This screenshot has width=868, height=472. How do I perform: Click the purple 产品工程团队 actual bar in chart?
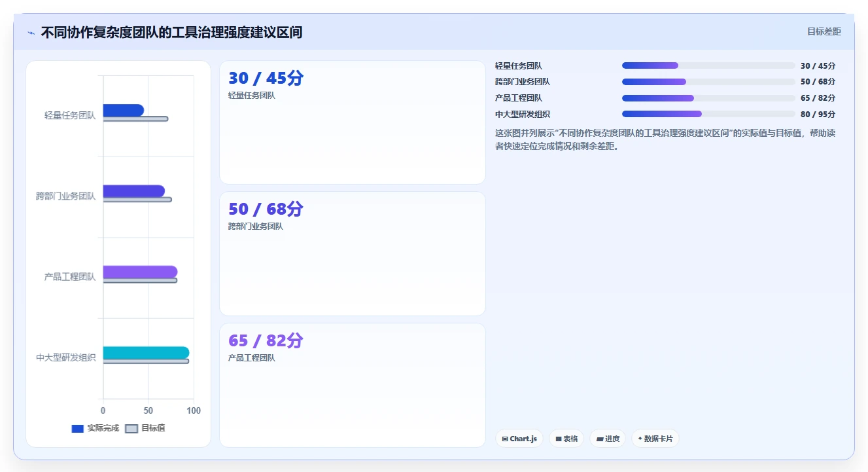click(140, 272)
